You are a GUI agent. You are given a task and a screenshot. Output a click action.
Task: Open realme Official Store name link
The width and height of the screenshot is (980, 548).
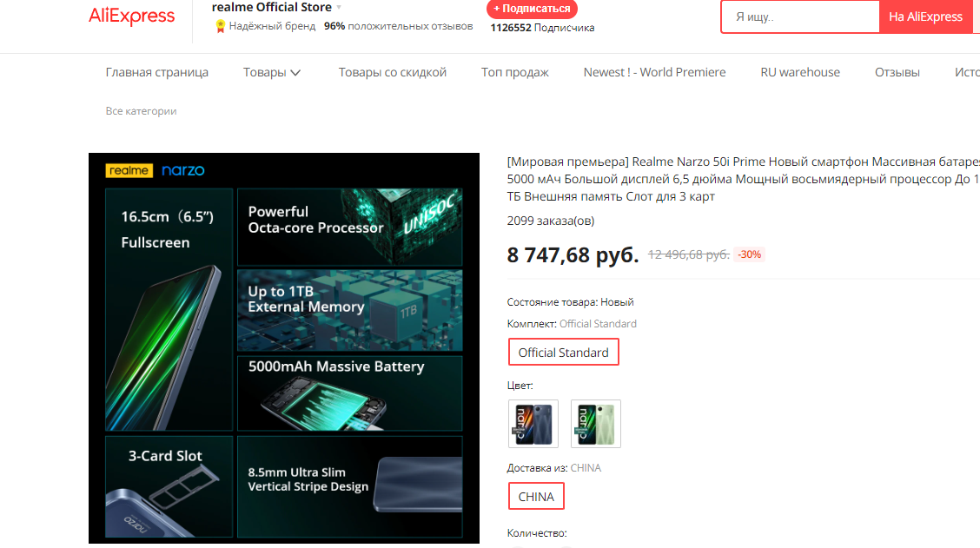271,8
